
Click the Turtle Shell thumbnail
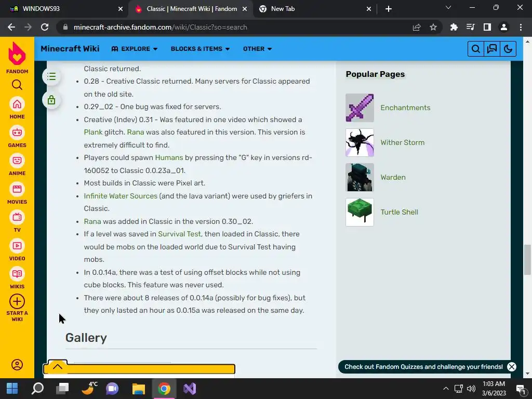[360, 212]
